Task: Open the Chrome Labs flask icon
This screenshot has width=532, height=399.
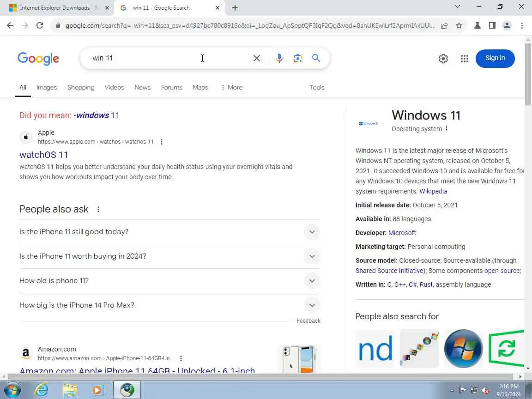Action: [478, 25]
